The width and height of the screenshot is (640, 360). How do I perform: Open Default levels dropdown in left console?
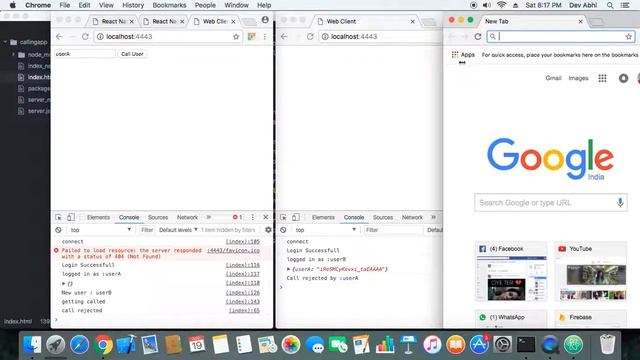tap(178, 230)
